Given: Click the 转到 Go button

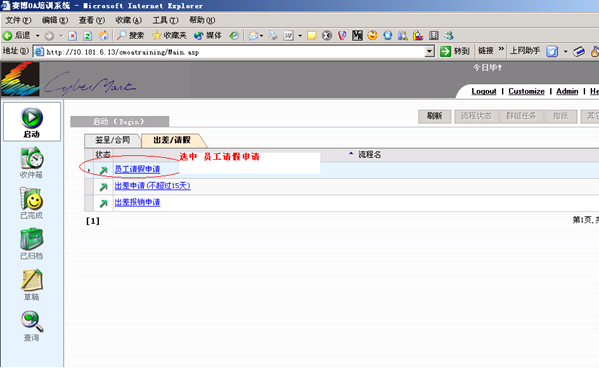Looking at the screenshot, I should [x=455, y=51].
